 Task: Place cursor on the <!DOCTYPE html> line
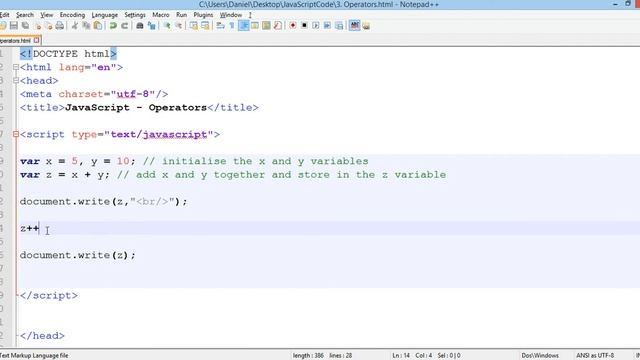pyautogui.click(x=68, y=54)
